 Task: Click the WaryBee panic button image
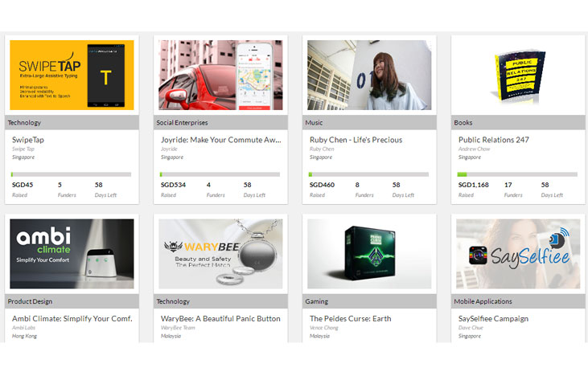pyautogui.click(x=220, y=254)
